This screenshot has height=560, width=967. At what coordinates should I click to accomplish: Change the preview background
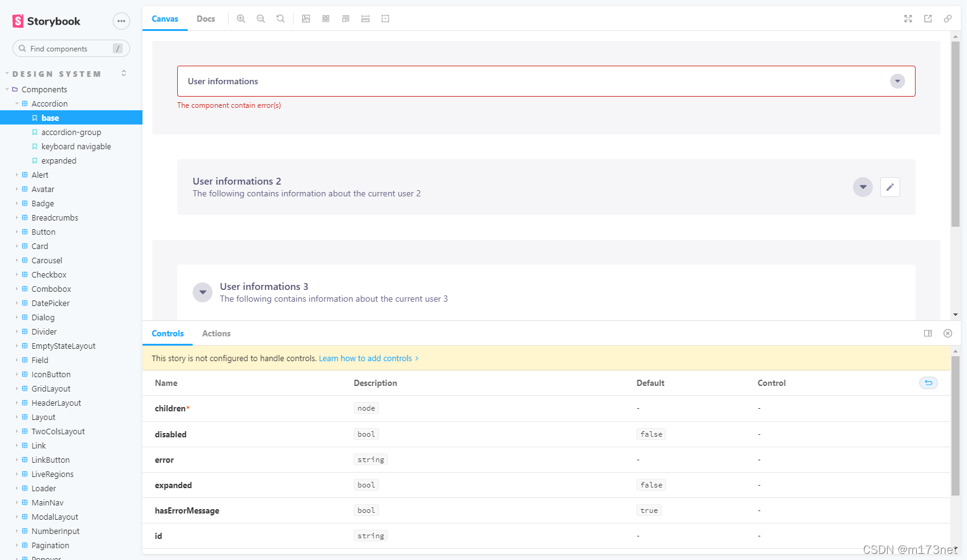pyautogui.click(x=306, y=19)
